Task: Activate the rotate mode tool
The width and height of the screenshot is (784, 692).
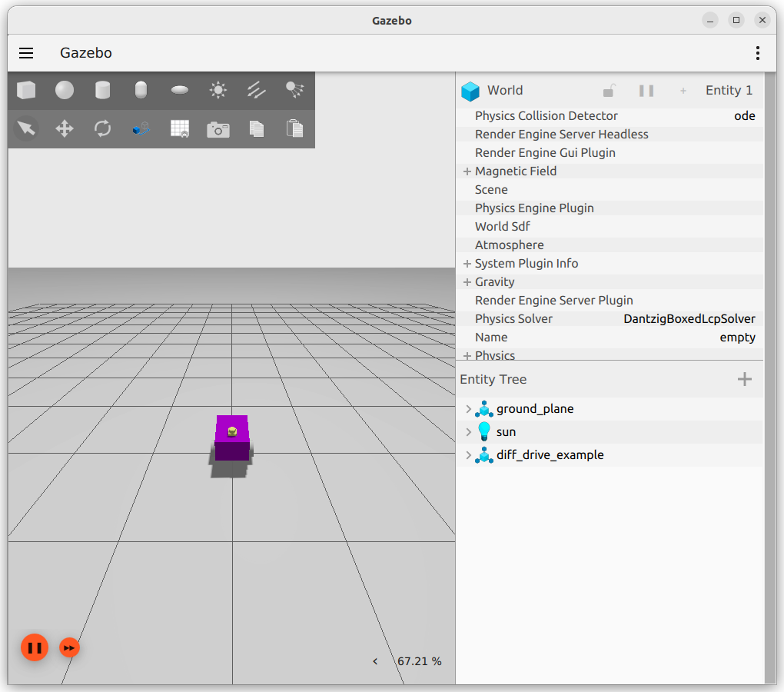Action: click(x=102, y=128)
